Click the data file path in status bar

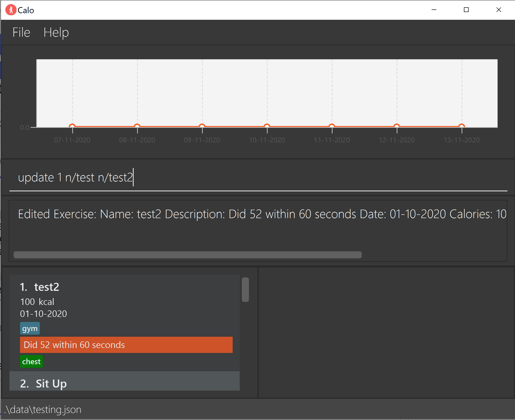(x=43, y=410)
